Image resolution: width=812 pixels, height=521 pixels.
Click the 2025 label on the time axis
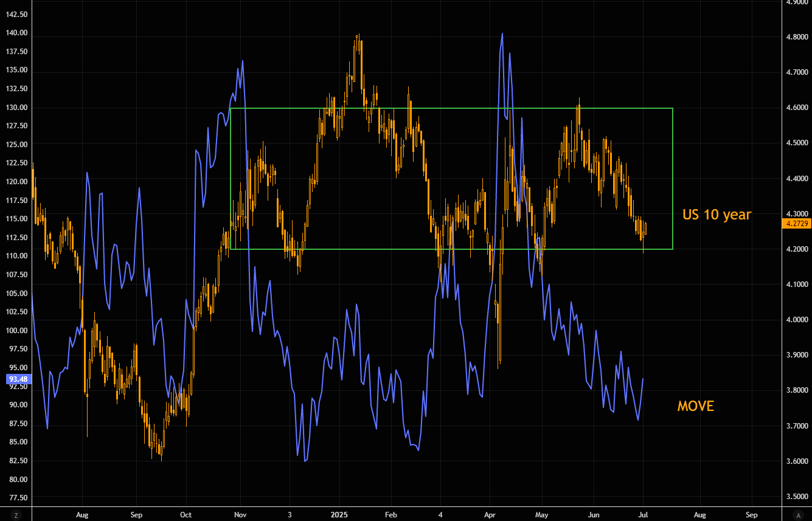tap(339, 514)
